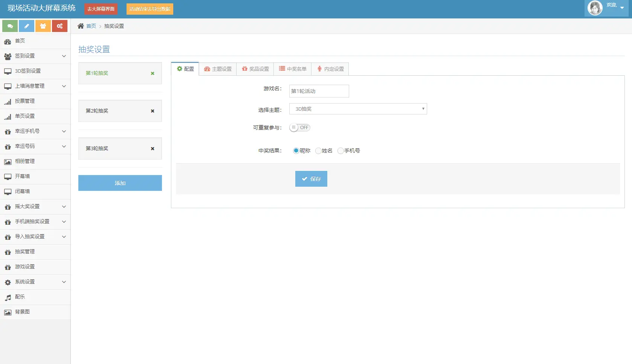Screen dimensions: 632x364
Task: Open the 背景图 background image page
Action: 22,312
